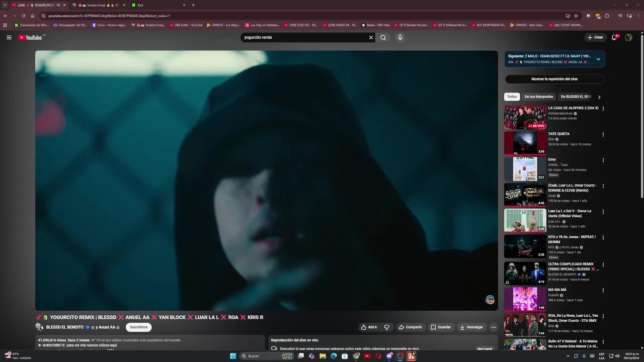
Task: Open ULTRA COMPLICADO REMIX thumbnail
Action: click(x=525, y=273)
